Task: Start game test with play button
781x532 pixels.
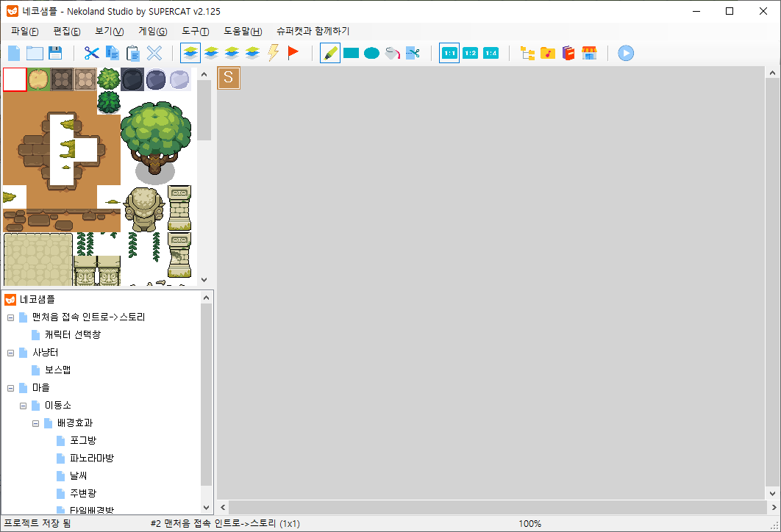Action: coord(626,53)
